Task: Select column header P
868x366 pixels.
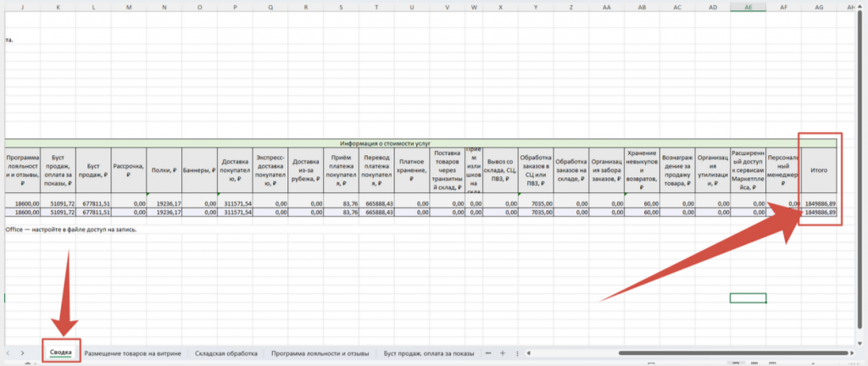Action: coord(234,7)
